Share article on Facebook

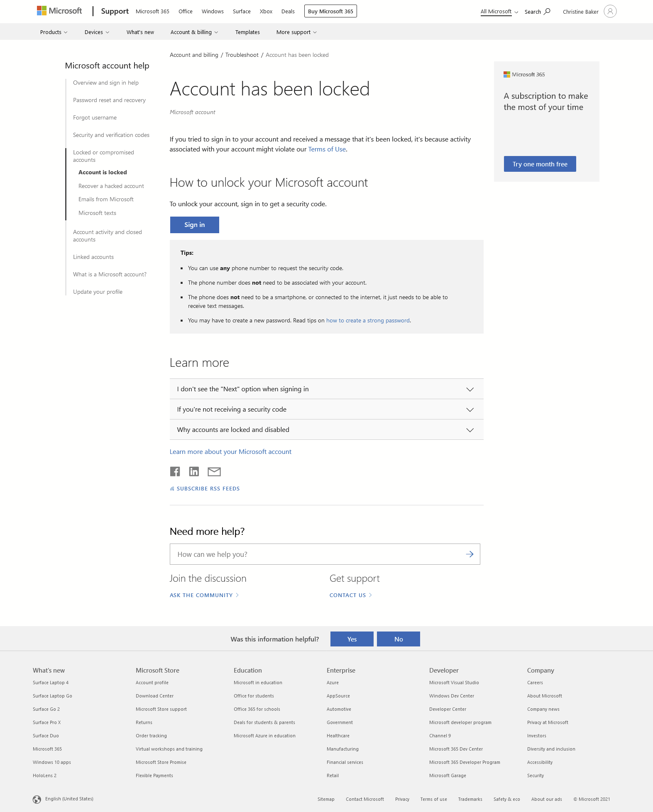[x=175, y=471]
